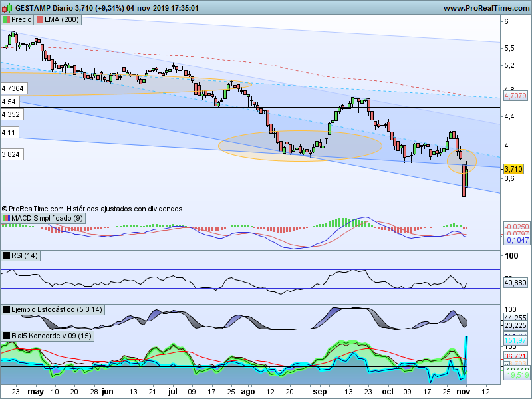Screen dimensions: 532x399
Task: Select the 3,824 price level label
Action: [11, 155]
